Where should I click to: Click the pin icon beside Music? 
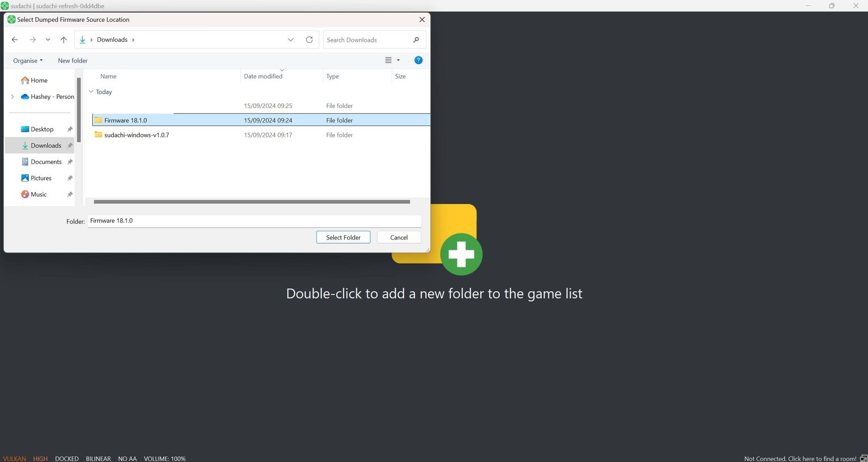(x=69, y=194)
